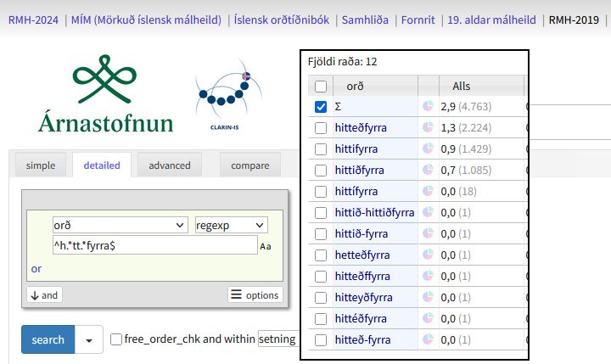Viewport: 611px width, 364px height.
Task: Check the hitteðfyrra row checkbox
Action: click(321, 128)
